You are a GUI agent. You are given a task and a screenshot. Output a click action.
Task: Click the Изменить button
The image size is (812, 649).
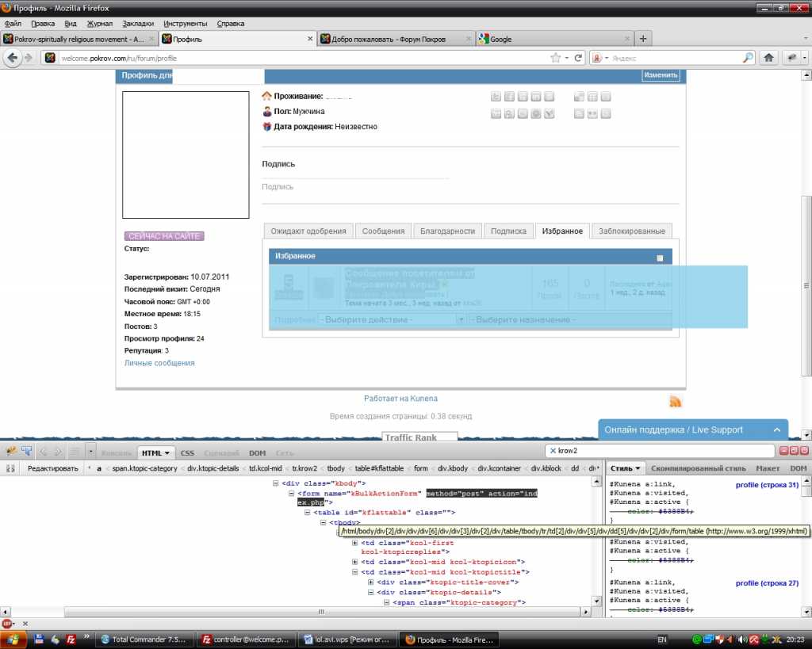(x=661, y=75)
